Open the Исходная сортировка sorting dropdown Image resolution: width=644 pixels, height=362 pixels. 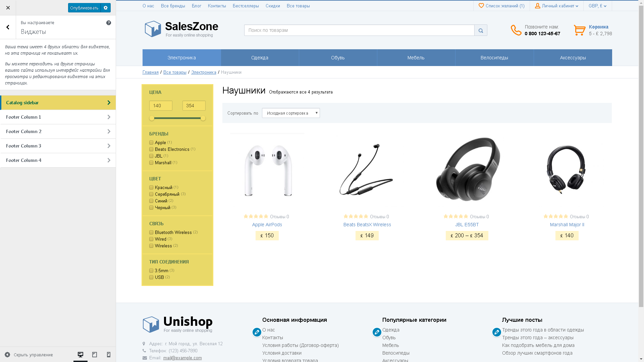coord(291,113)
